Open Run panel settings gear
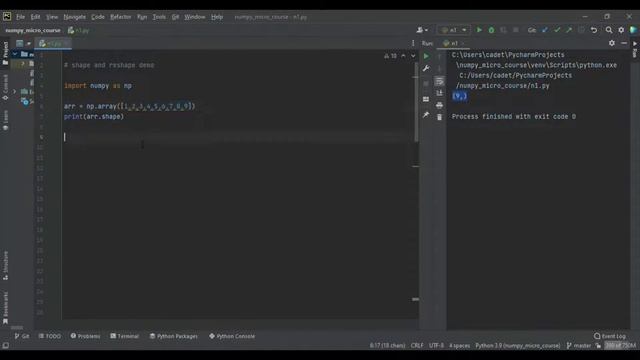640x360 pixels. point(612,43)
